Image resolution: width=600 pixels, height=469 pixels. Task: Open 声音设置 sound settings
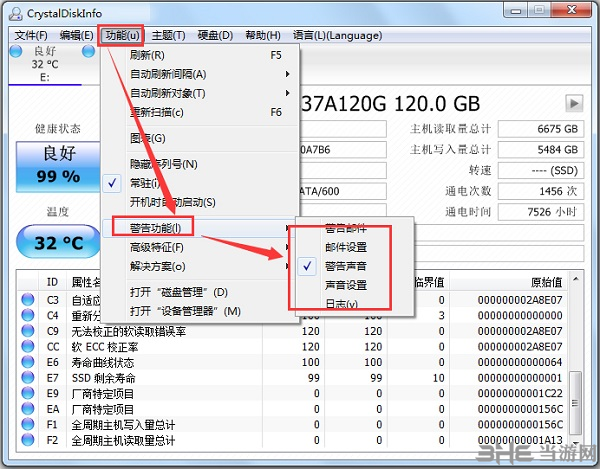pos(354,285)
